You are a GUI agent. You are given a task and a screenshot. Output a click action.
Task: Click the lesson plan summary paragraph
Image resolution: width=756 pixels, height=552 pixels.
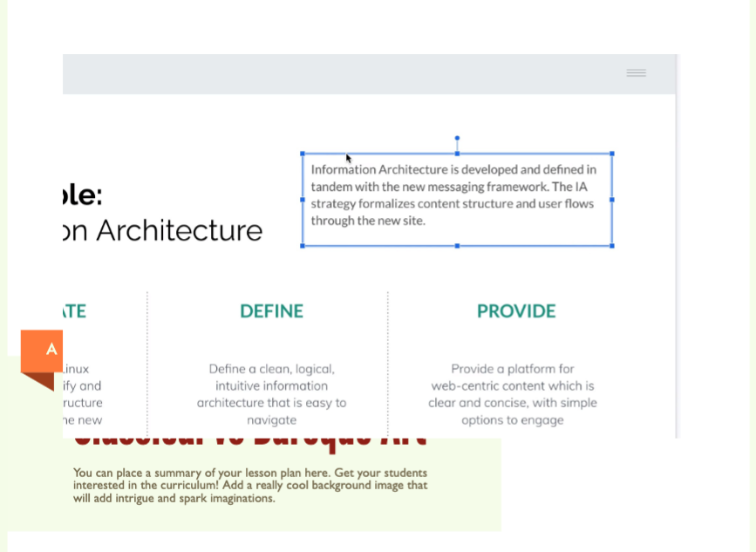coord(250,486)
